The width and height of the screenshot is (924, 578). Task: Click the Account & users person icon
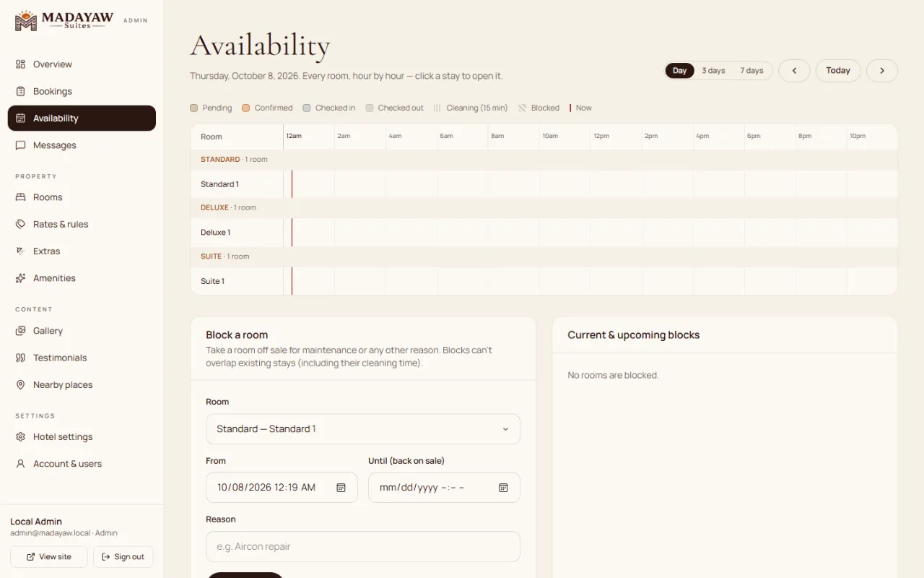click(21, 464)
